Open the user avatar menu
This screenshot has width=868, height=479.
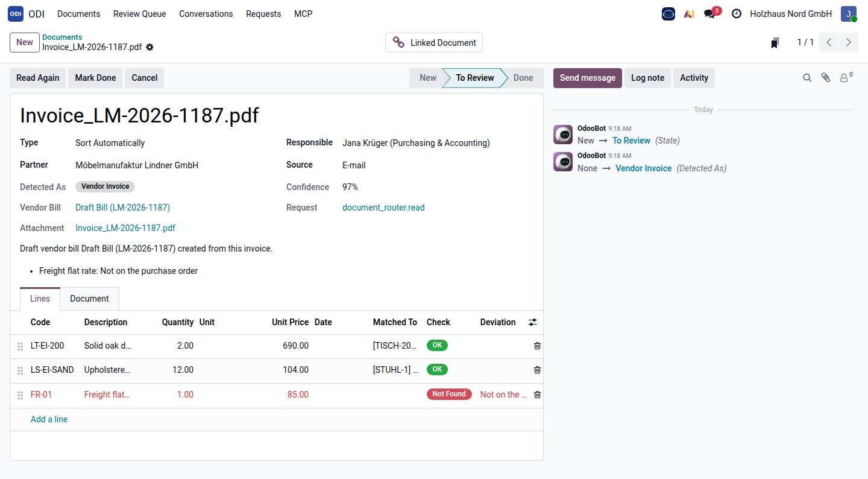tap(849, 13)
